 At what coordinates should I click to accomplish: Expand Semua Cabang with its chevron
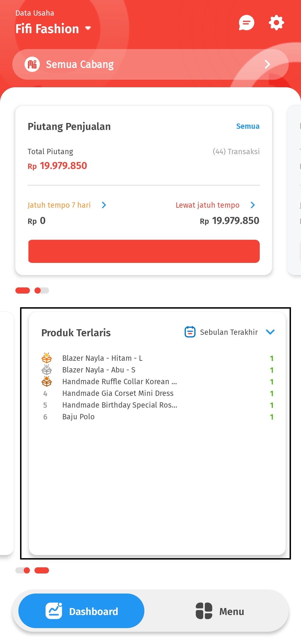click(x=267, y=64)
